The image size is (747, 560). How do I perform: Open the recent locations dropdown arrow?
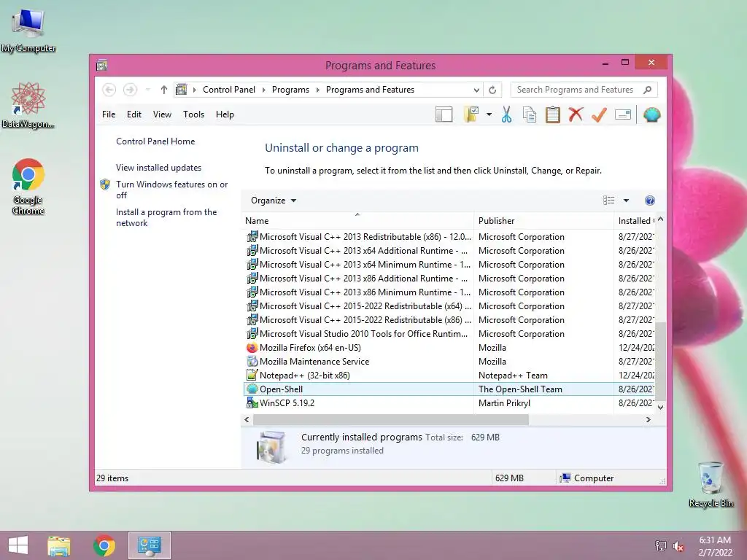pyautogui.click(x=147, y=90)
